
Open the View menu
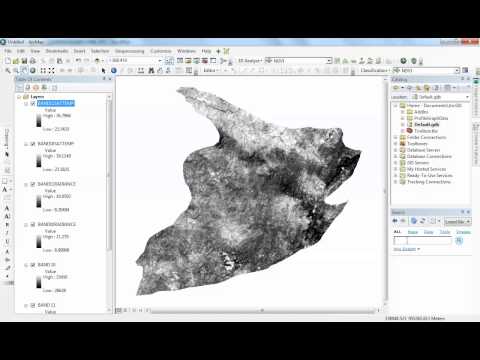pyautogui.click(x=35, y=51)
